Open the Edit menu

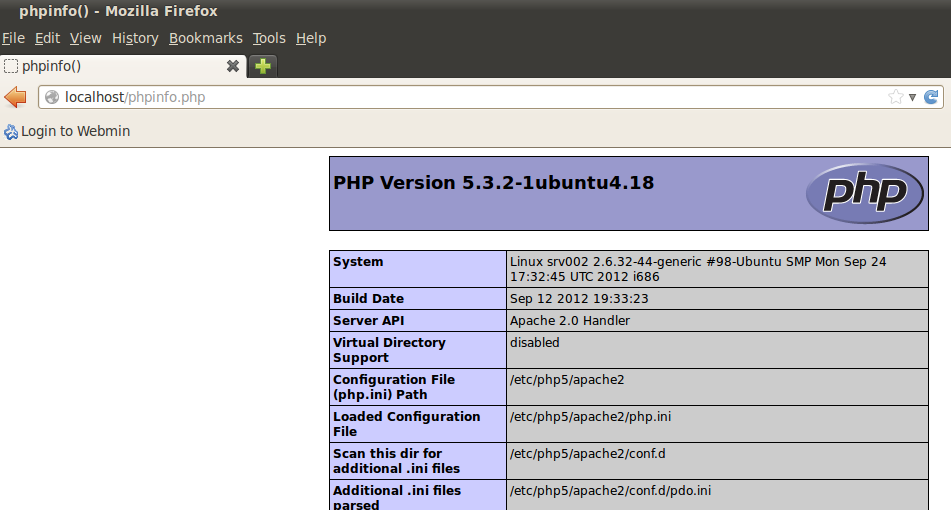pyautogui.click(x=47, y=38)
